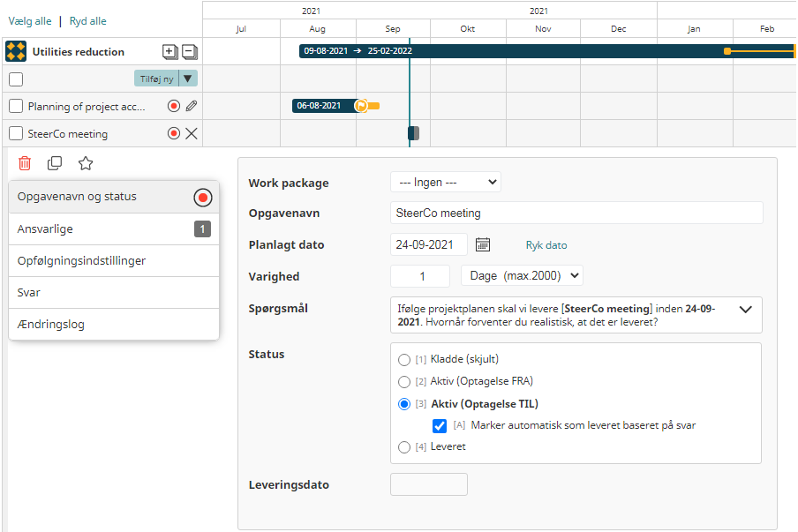Viewport: 798px width, 532px height.
Task: Click the star favorite icon
Action: 86,163
